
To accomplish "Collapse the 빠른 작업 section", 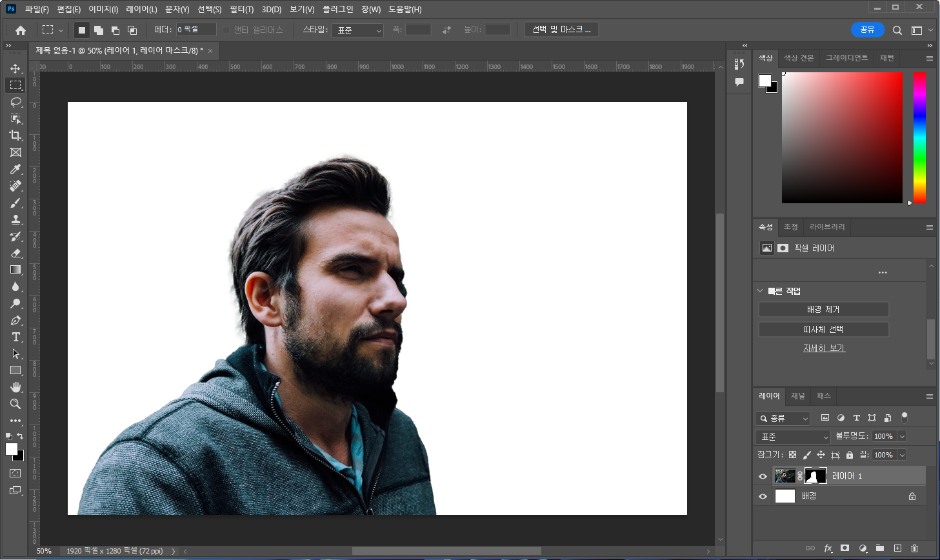I will (760, 291).
